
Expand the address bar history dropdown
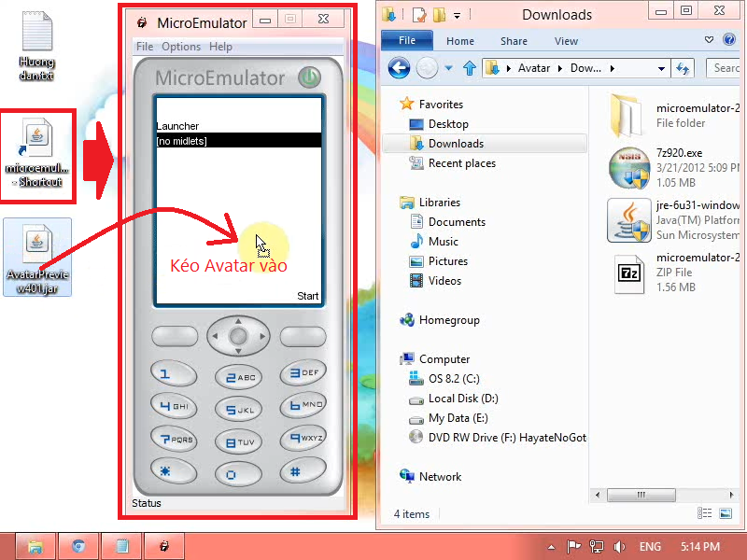coord(661,68)
